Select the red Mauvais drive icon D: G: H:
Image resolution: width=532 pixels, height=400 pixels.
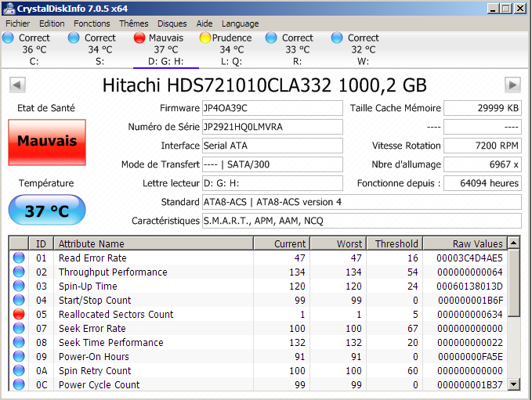[139, 38]
